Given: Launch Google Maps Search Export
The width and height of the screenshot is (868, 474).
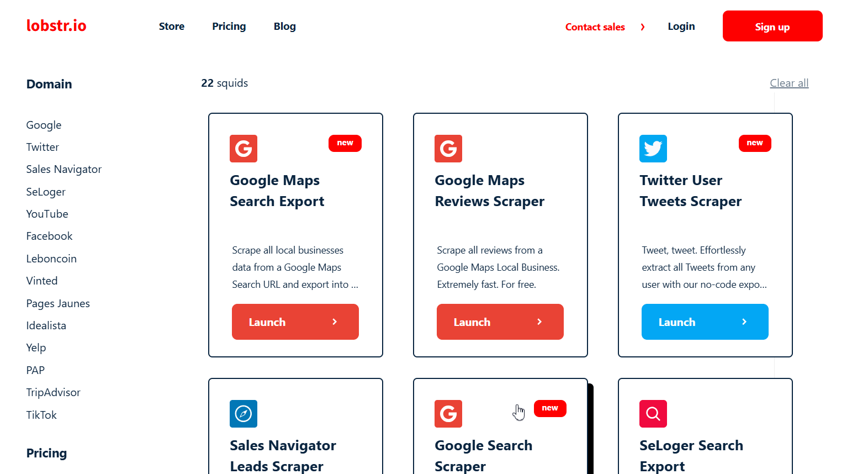Looking at the screenshot, I should [295, 322].
